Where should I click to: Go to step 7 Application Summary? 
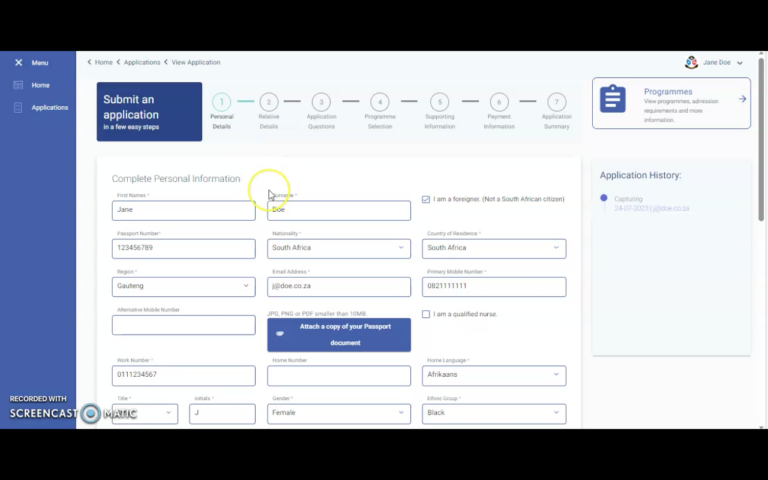[556, 102]
